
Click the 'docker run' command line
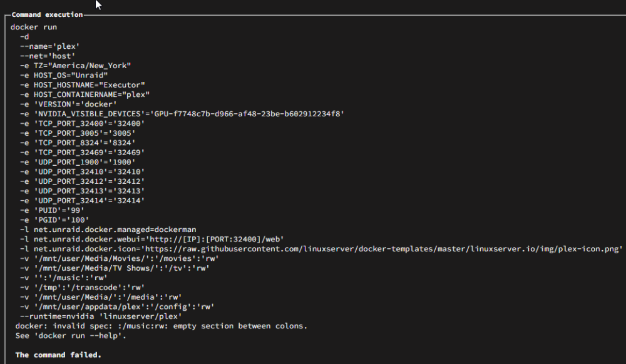34,27
